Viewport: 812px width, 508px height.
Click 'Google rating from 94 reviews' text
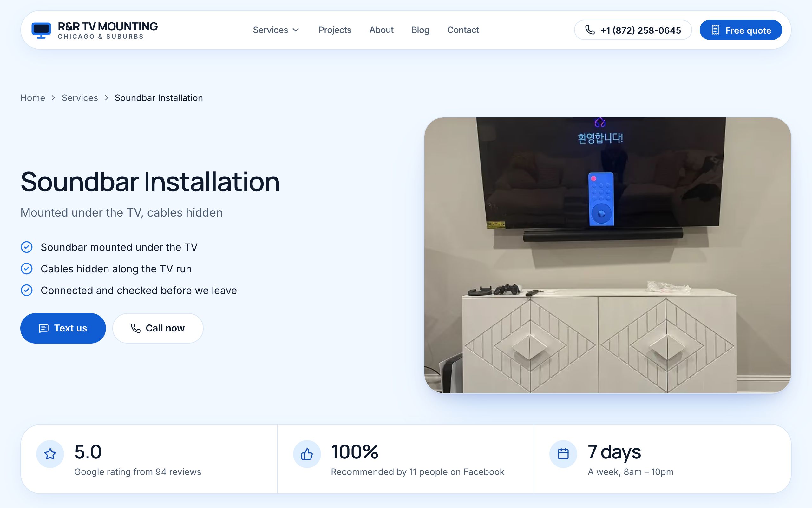click(138, 472)
